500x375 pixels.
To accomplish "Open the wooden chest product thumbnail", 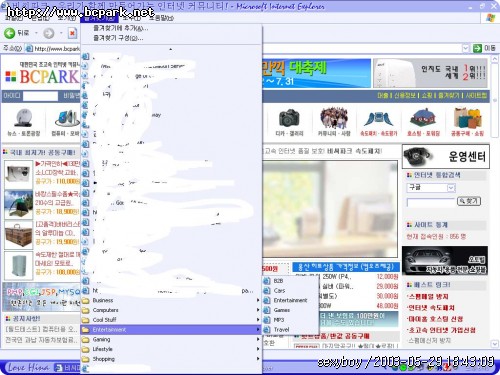I will 18,235.
